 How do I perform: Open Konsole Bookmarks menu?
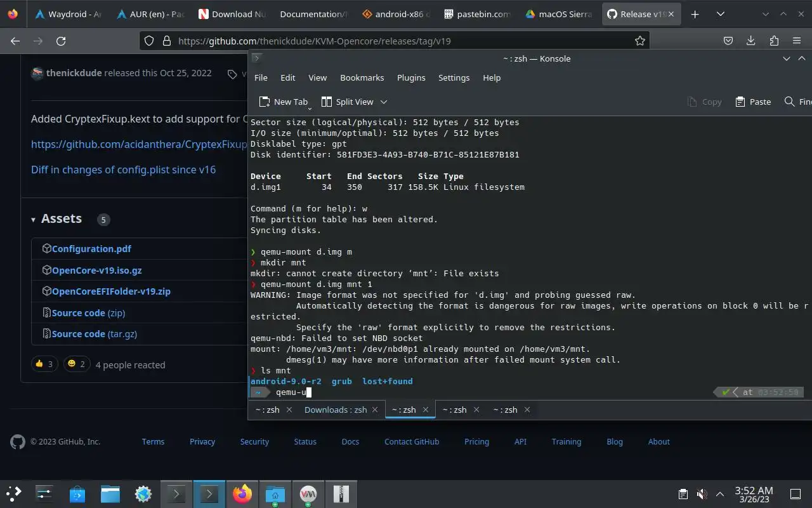click(362, 77)
